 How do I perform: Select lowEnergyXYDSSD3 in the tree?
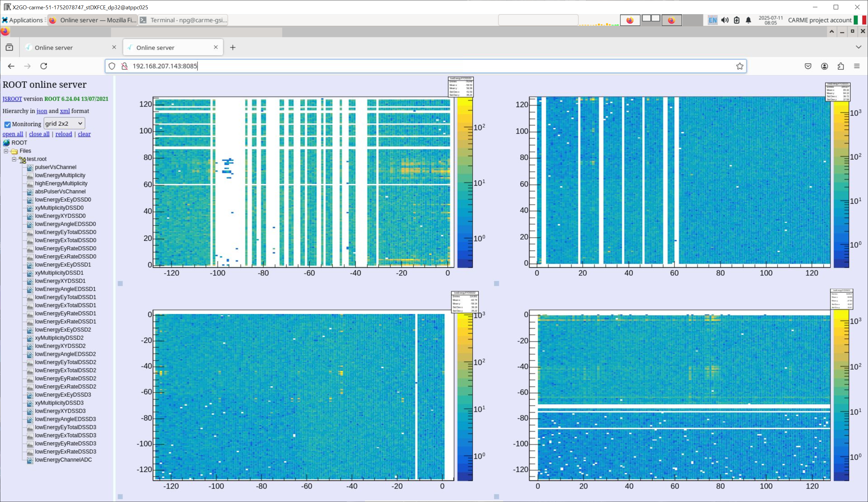click(x=60, y=411)
